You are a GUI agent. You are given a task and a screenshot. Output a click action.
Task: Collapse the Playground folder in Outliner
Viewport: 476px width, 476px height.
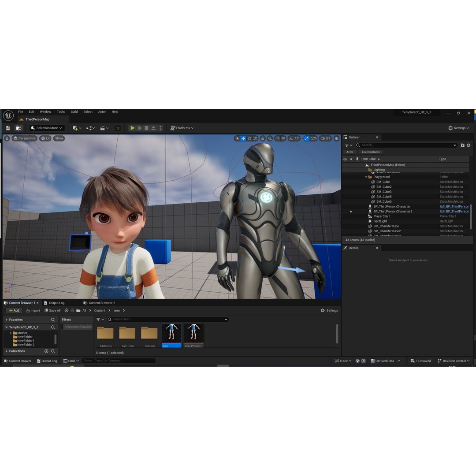point(366,177)
